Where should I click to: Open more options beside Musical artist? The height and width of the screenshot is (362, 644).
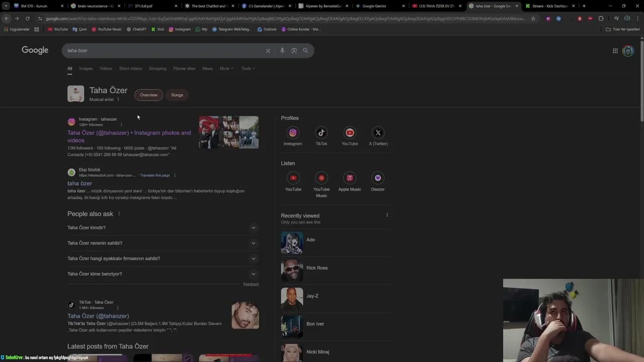pyautogui.click(x=118, y=99)
